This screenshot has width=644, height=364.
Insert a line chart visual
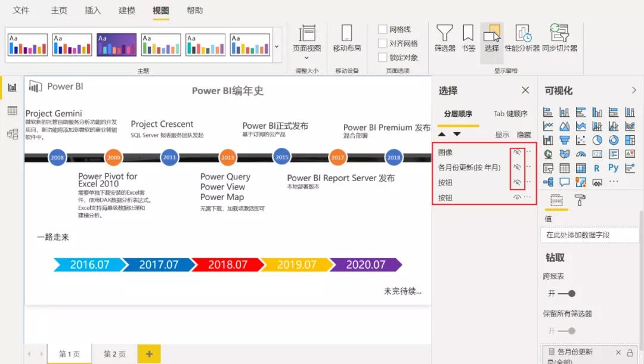548,126
